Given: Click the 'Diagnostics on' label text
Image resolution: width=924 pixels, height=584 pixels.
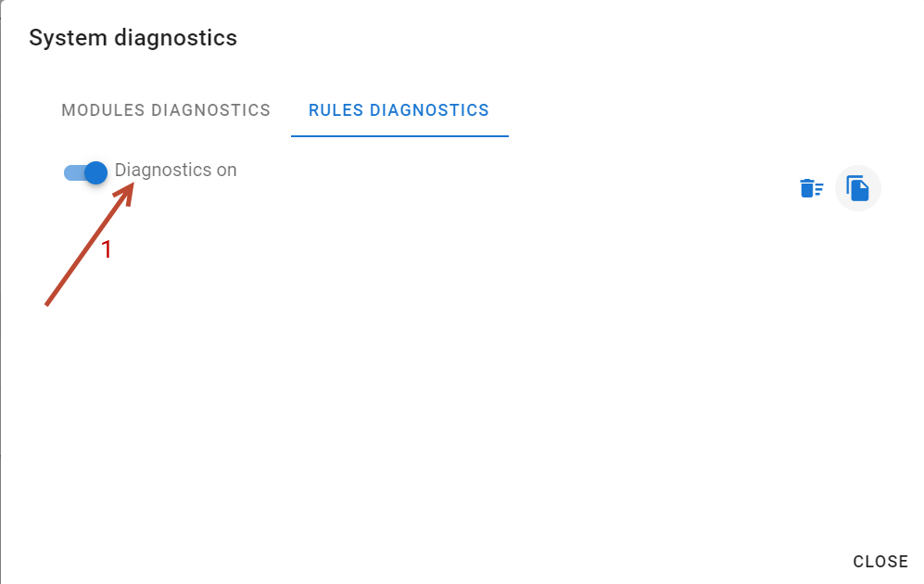Looking at the screenshot, I should pos(175,170).
